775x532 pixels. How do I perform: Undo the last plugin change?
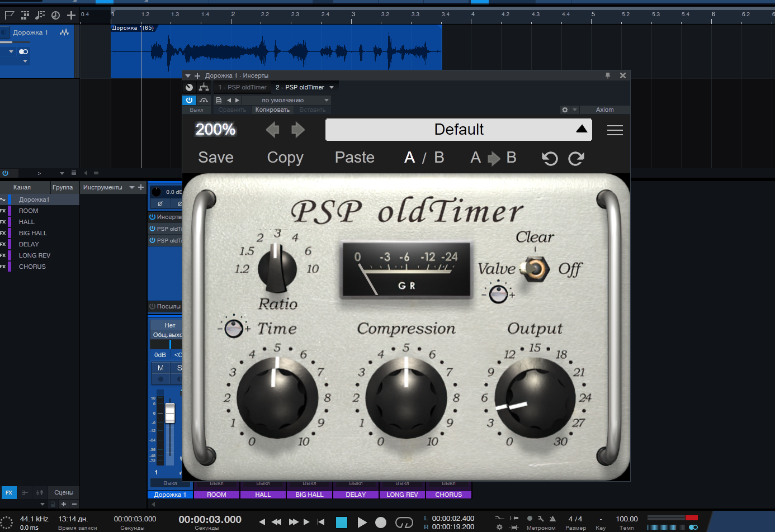coord(550,159)
